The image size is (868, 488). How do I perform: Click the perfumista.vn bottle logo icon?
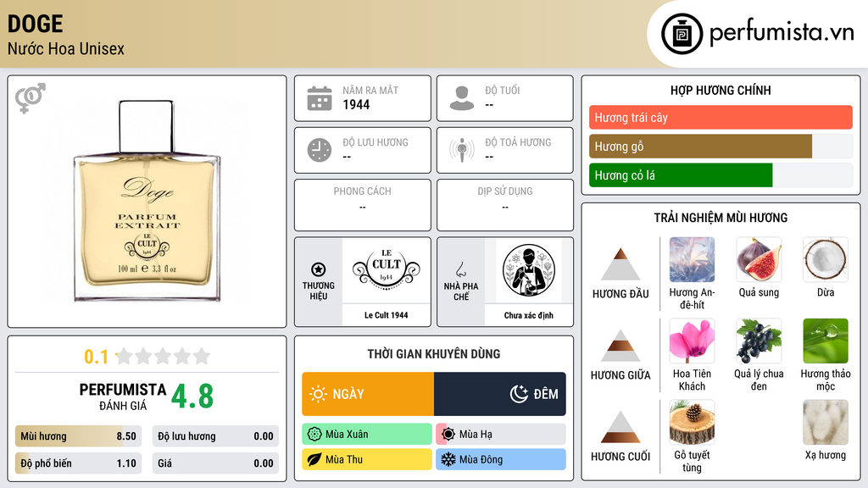[682, 34]
